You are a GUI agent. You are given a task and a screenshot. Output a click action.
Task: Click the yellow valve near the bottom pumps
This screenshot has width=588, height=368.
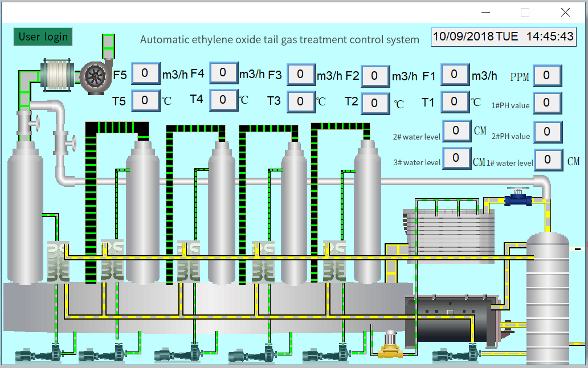pyautogui.click(x=390, y=345)
